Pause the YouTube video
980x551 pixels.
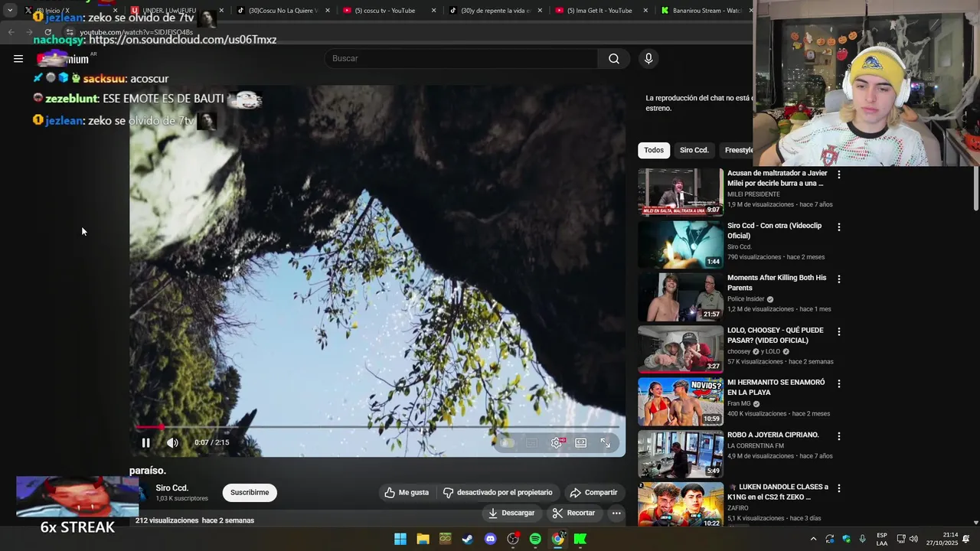coord(145,442)
